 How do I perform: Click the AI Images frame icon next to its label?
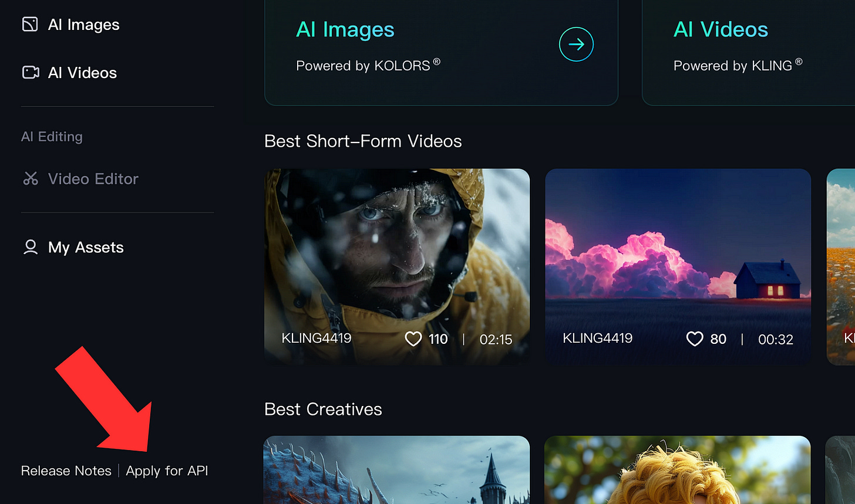[x=31, y=24]
